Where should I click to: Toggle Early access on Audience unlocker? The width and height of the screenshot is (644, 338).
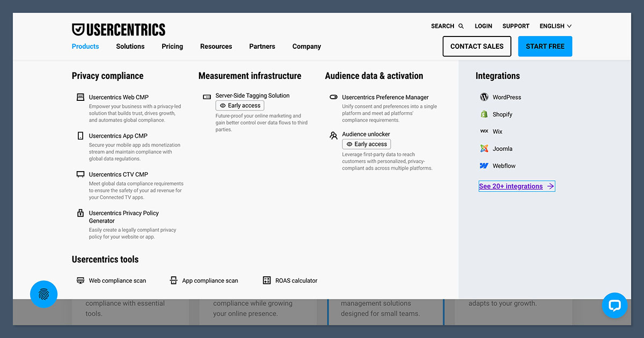(366, 144)
